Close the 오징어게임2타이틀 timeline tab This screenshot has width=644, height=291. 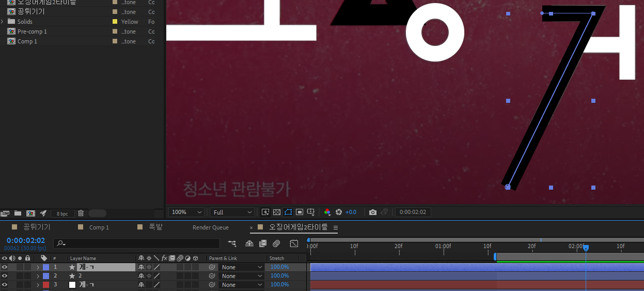pos(252,227)
